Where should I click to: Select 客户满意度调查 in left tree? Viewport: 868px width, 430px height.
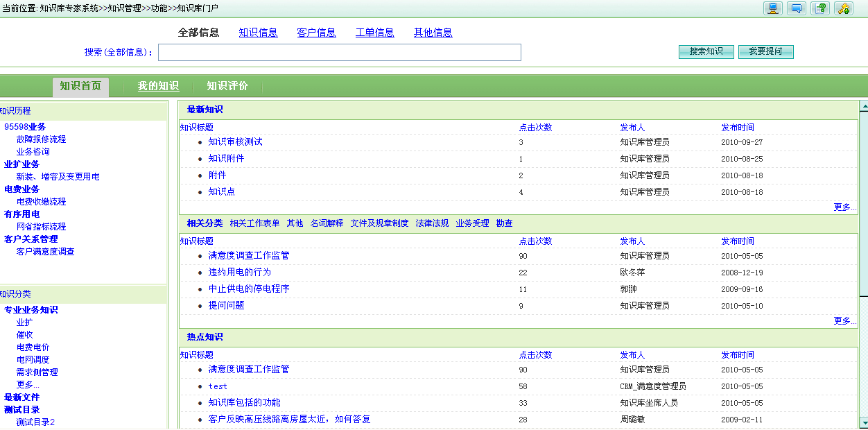(45, 252)
